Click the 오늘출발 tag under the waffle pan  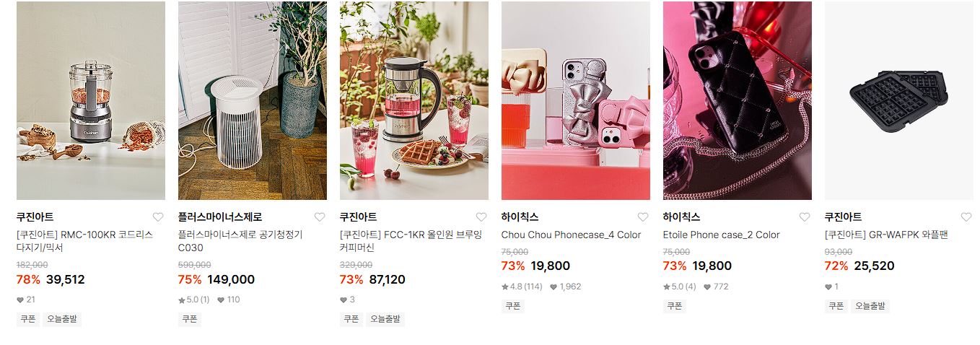(x=870, y=306)
